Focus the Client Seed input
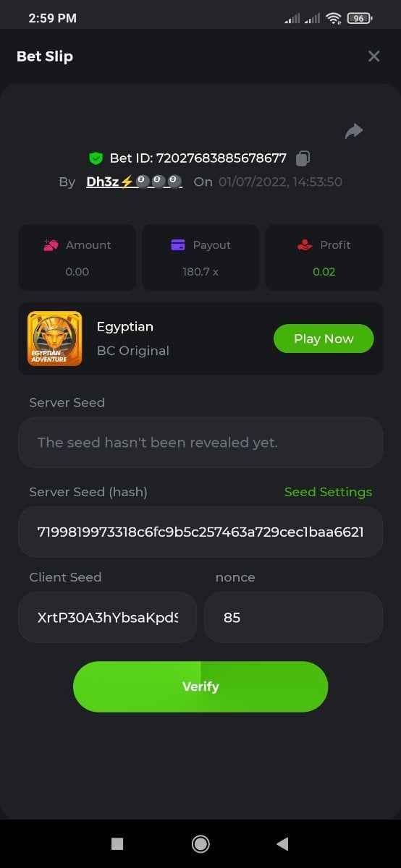Viewport: 401px width, 868px height. (107, 618)
